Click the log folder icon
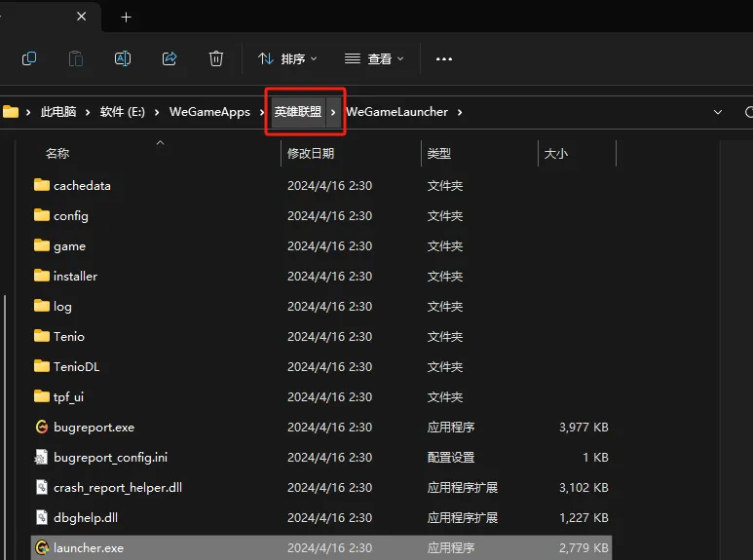This screenshot has height=560, width=753. click(x=42, y=306)
